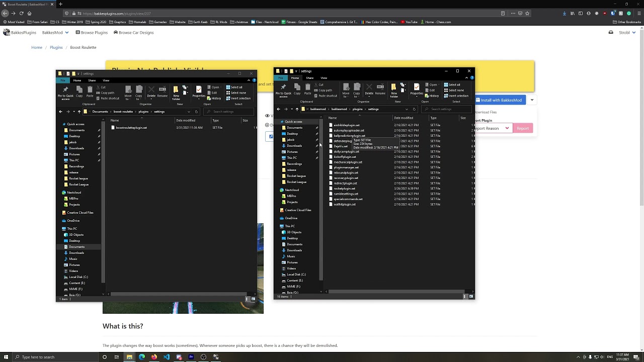Collapse ribbon chevron in right Explorer window

(x=467, y=78)
